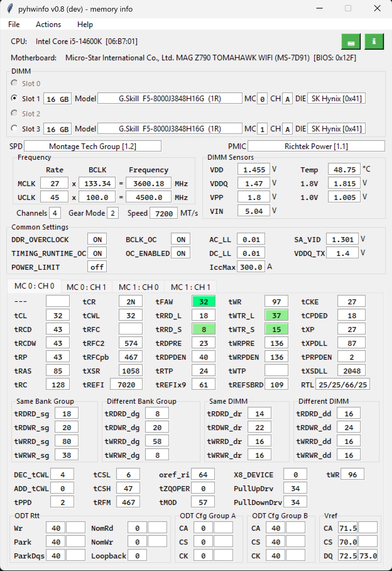Click the green tWTR_S value 15
This screenshot has width=392, height=571.
coord(276,330)
